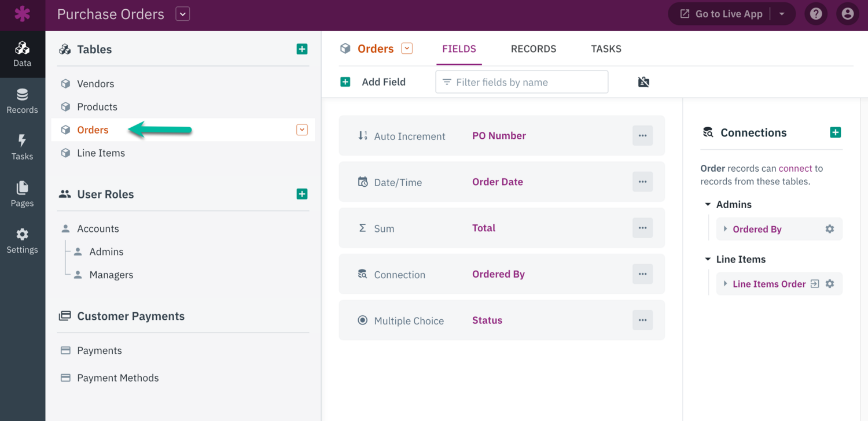Toggle the hidden fields icon beside the filter

click(x=643, y=82)
